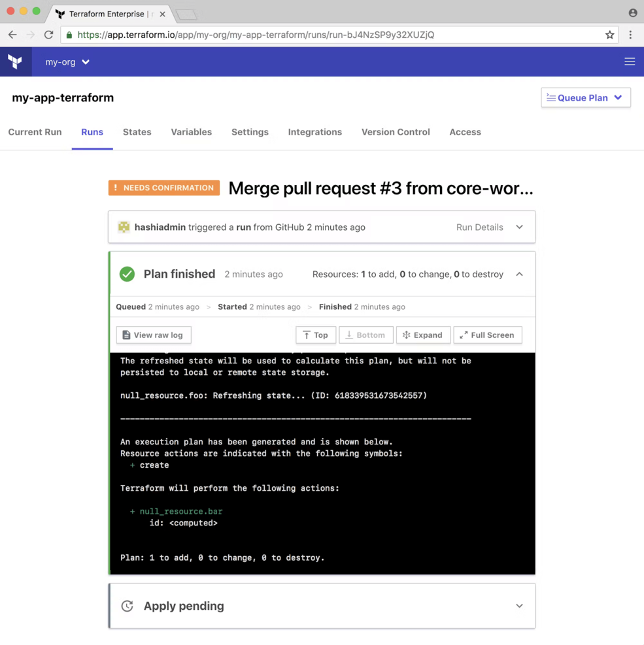Switch to the Variables tab
This screenshot has height=645, width=644.
click(191, 132)
